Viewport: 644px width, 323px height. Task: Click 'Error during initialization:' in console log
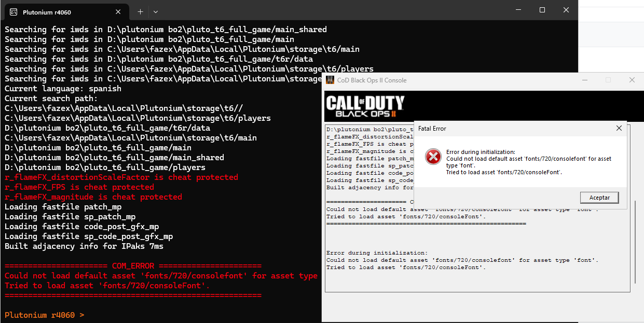(377, 253)
